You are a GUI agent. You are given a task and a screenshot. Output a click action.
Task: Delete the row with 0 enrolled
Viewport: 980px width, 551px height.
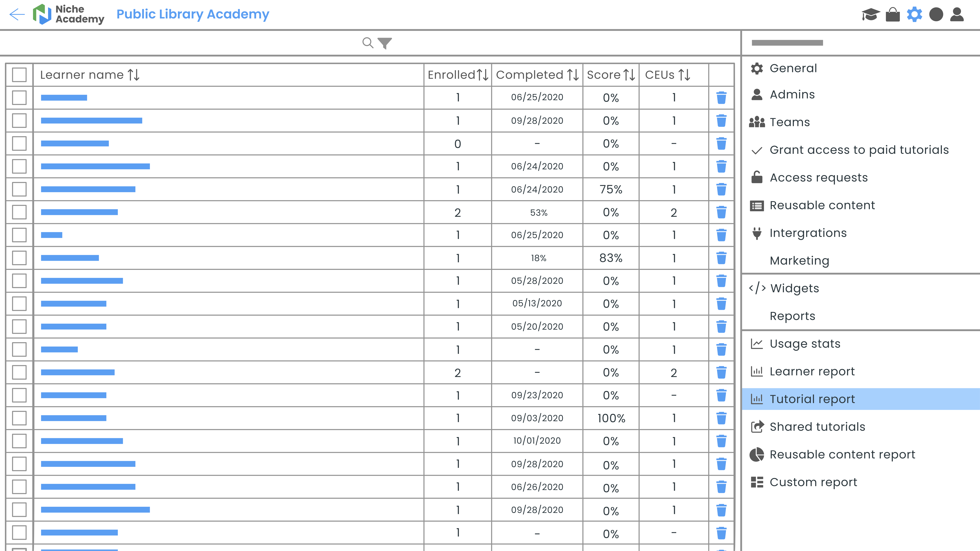click(x=721, y=143)
